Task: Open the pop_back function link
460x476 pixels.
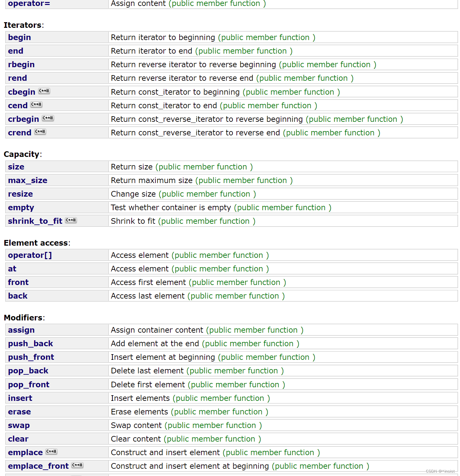Action: click(x=28, y=371)
